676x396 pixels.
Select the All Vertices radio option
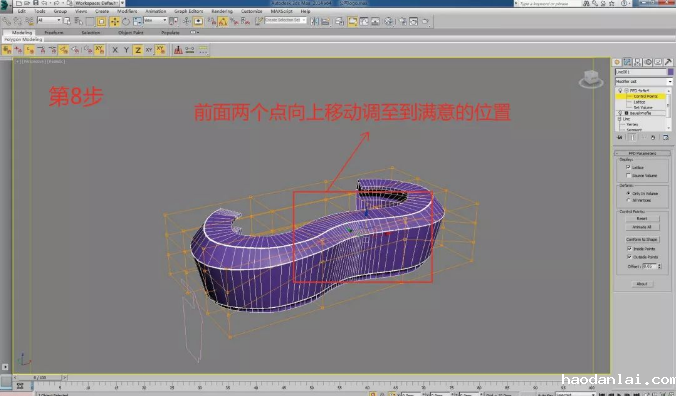628,200
